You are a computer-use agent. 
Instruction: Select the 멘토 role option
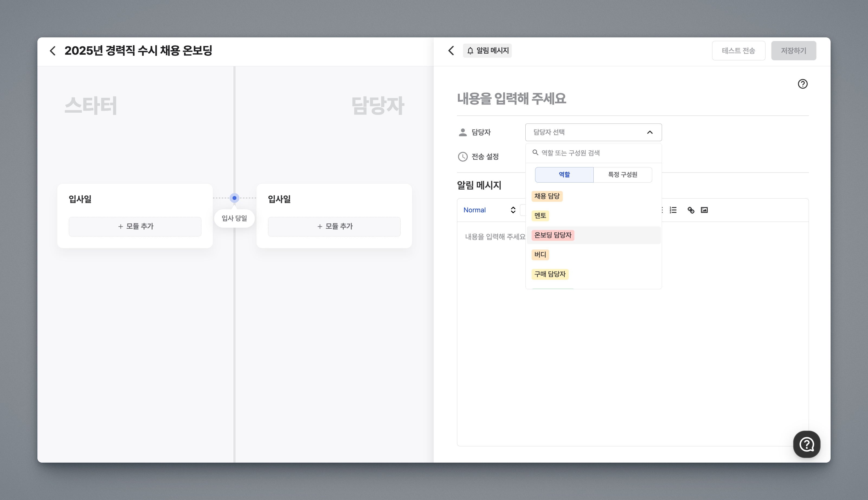click(540, 216)
